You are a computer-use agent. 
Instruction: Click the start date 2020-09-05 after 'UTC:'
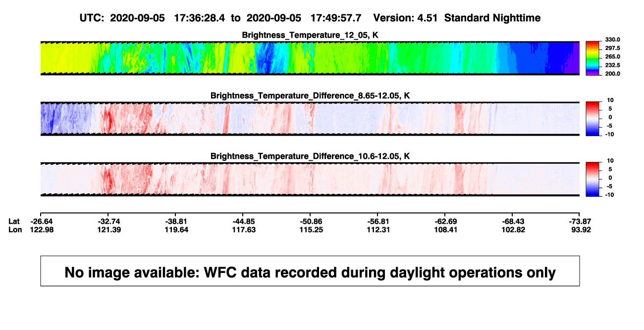click(137, 18)
